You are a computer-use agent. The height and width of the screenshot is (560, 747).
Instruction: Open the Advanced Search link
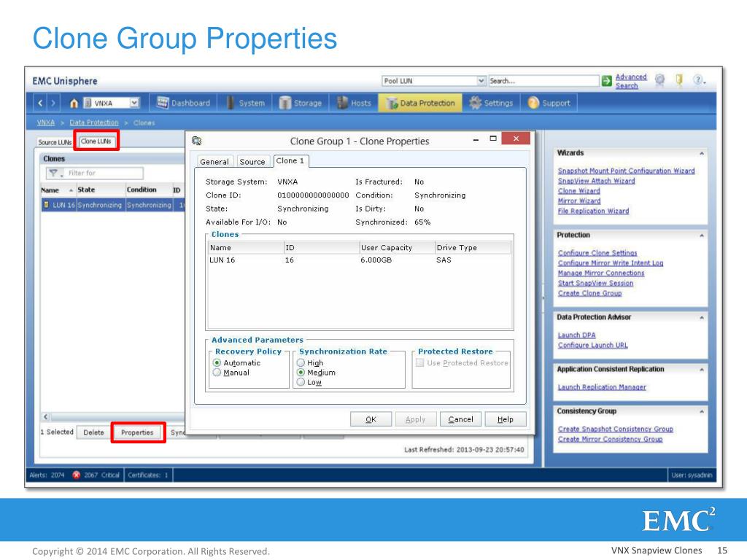[631, 81]
